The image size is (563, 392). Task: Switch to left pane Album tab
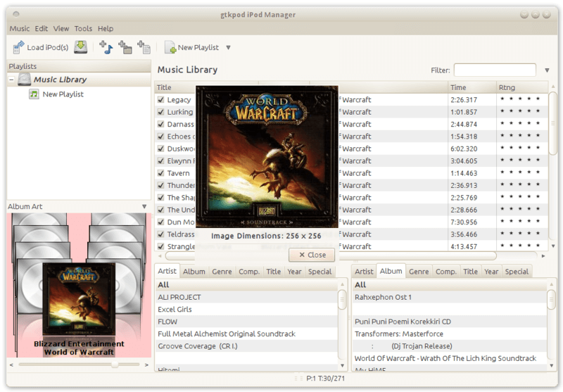coord(194,272)
